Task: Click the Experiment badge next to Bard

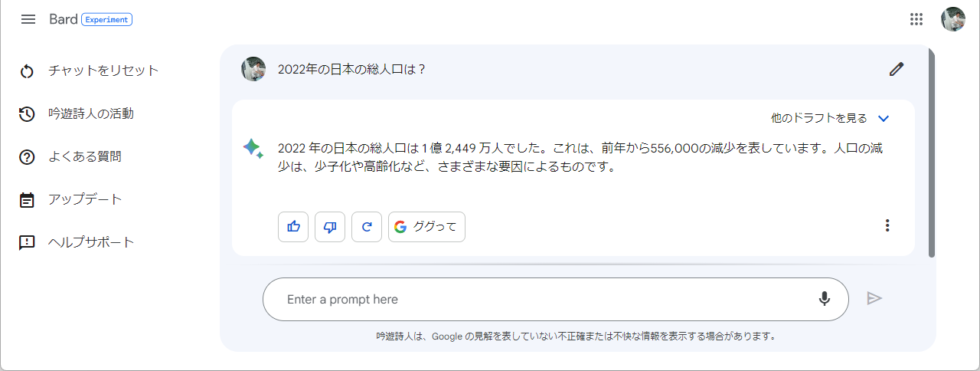Action: click(107, 19)
